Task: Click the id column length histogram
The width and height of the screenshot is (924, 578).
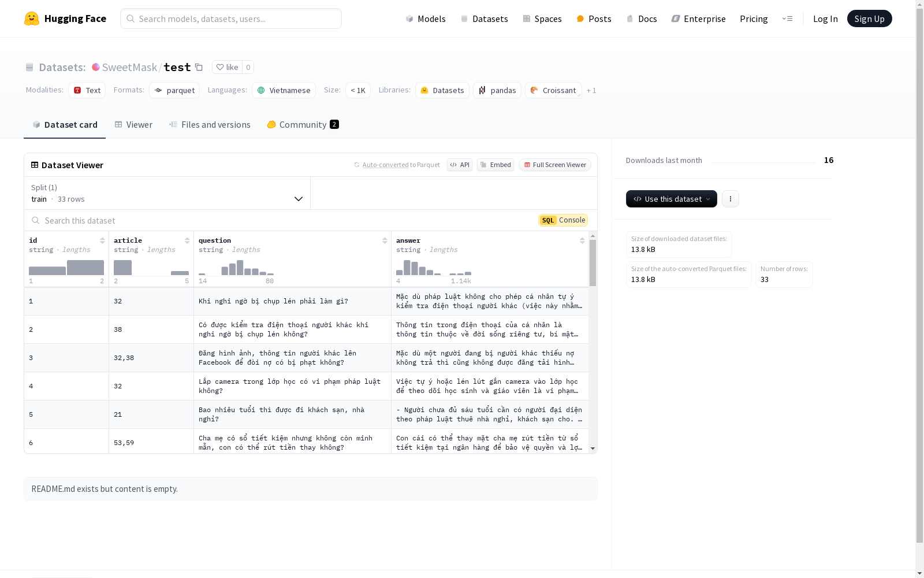Action: point(66,268)
